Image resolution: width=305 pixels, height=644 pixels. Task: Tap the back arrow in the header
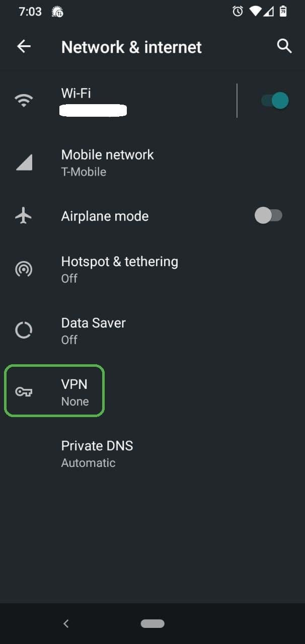click(x=24, y=47)
